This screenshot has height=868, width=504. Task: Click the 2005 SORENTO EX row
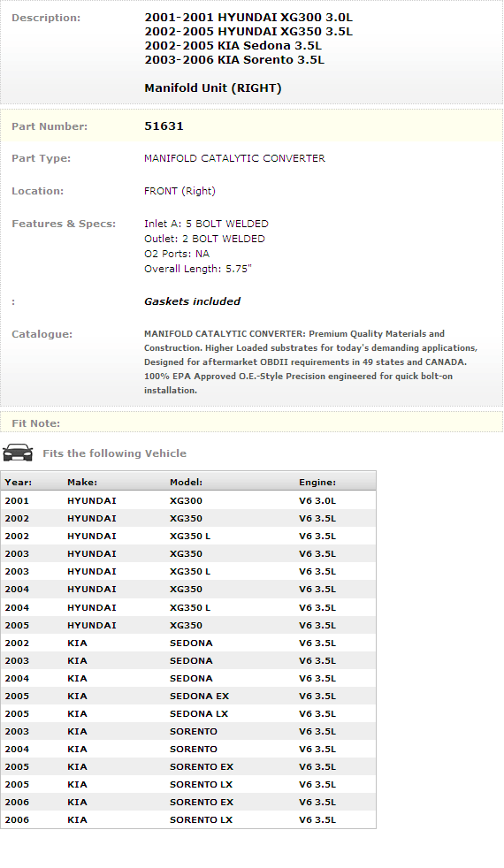tap(188, 766)
